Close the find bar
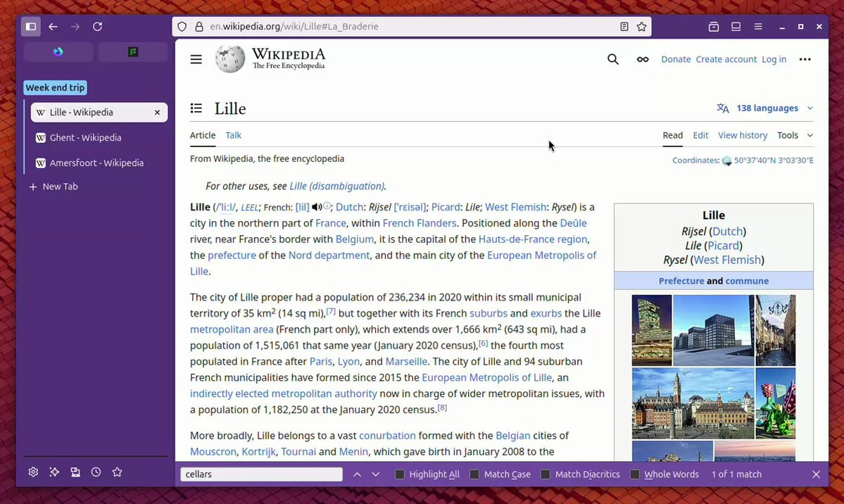 pyautogui.click(x=816, y=474)
